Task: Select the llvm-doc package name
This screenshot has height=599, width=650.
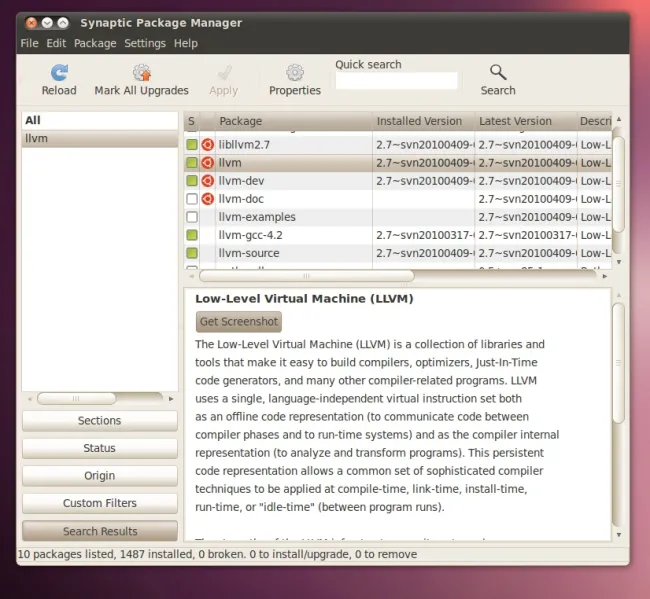Action: [241, 199]
